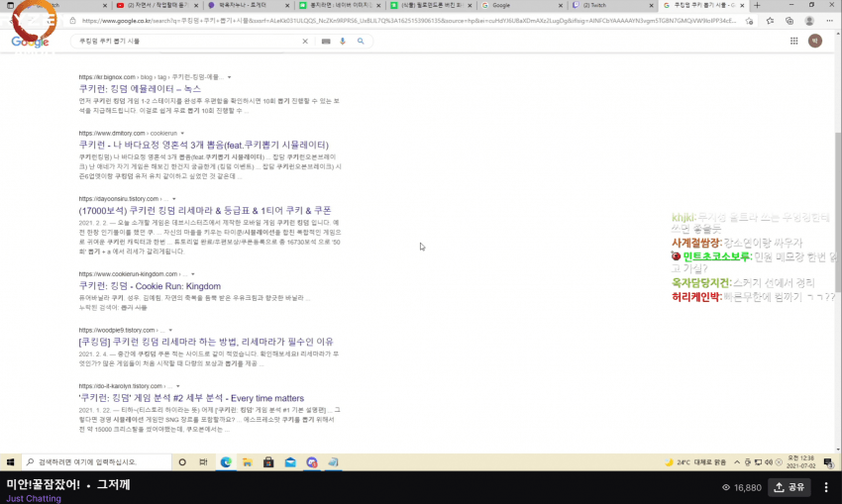Open Microsoft Edge from taskbar
The width and height of the screenshot is (842, 504).
226,462
